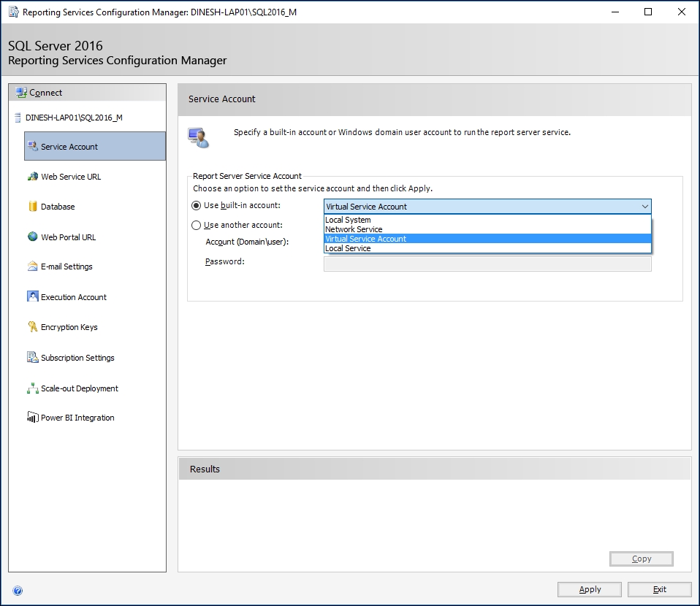The height and width of the screenshot is (606, 700).
Task: Click the Connect button
Action: pos(88,93)
